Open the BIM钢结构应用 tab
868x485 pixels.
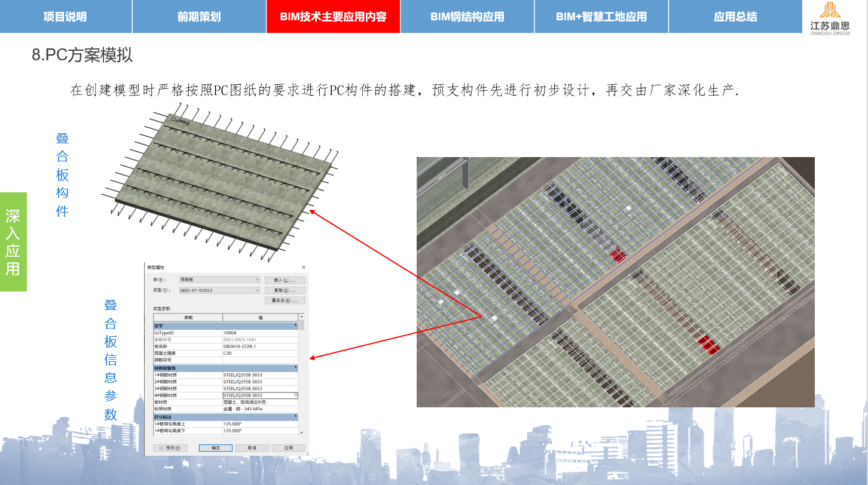467,17
